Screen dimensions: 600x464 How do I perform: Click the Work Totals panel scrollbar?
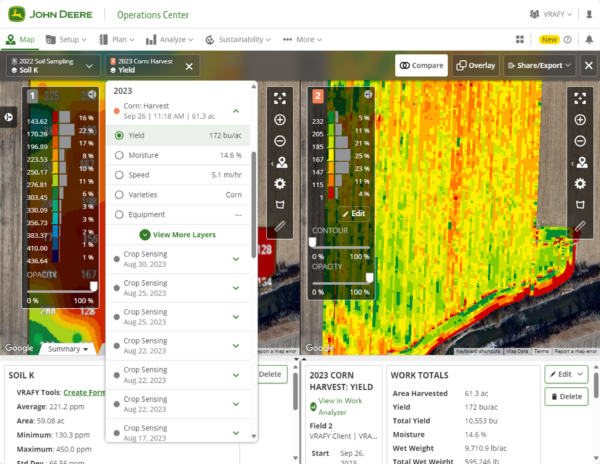[x=596, y=386]
